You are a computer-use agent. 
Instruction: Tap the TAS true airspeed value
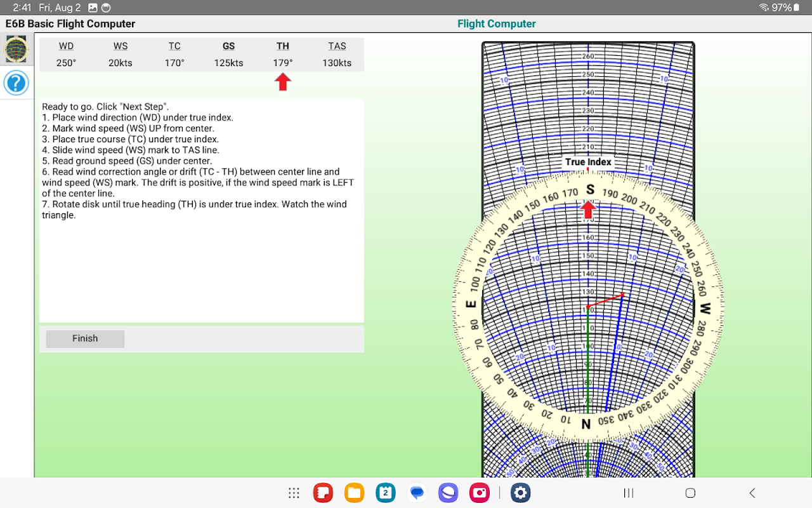(x=337, y=63)
